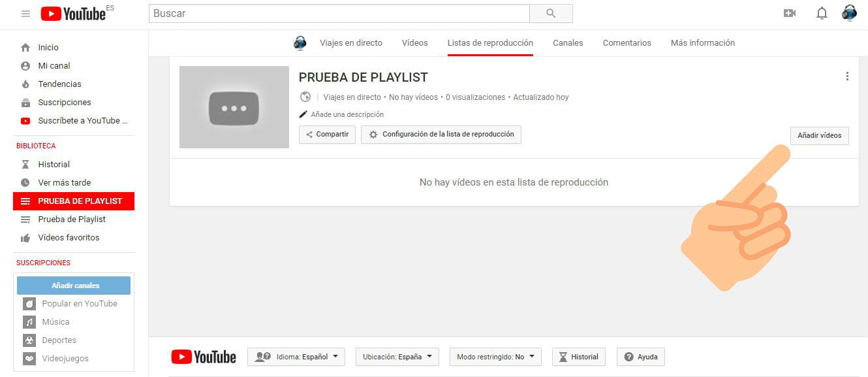This screenshot has height=377, width=868.
Task: Open playlist three-dot options menu
Action: click(847, 76)
